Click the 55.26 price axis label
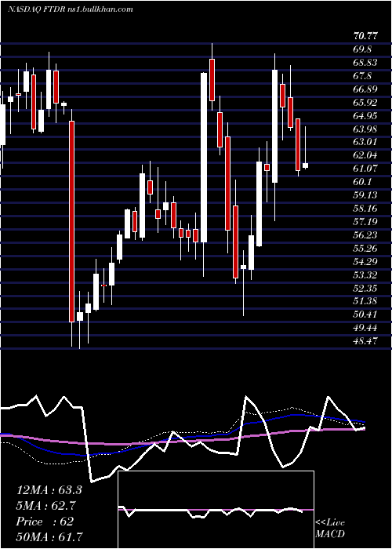Screen dimensions: 392x549 click(x=365, y=249)
